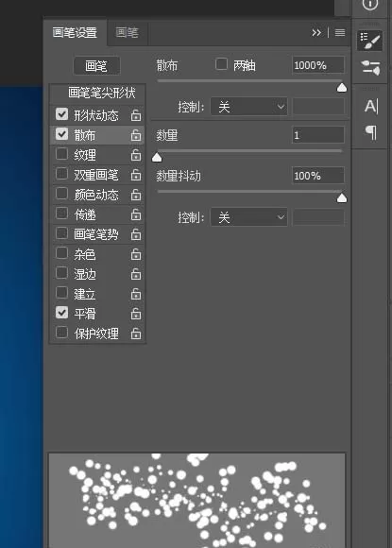This screenshot has width=392, height=548.
Task: Check the 两轴 checkbox
Action: click(x=221, y=64)
